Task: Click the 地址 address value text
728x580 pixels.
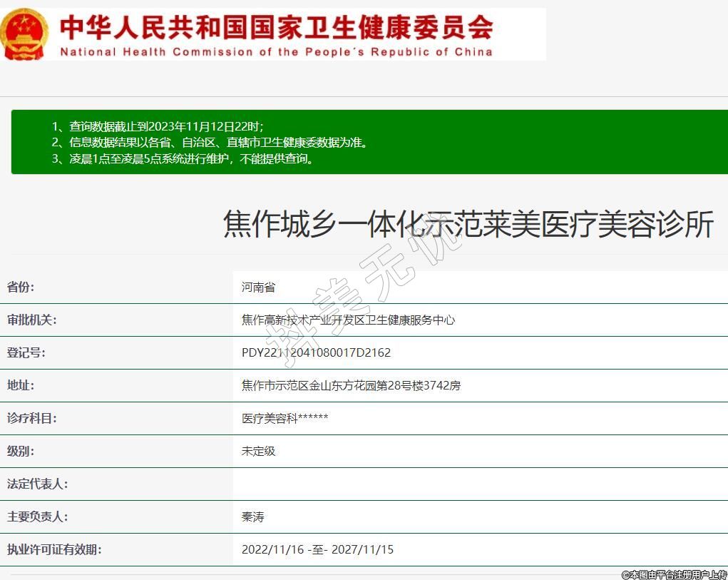Action: pos(351,386)
